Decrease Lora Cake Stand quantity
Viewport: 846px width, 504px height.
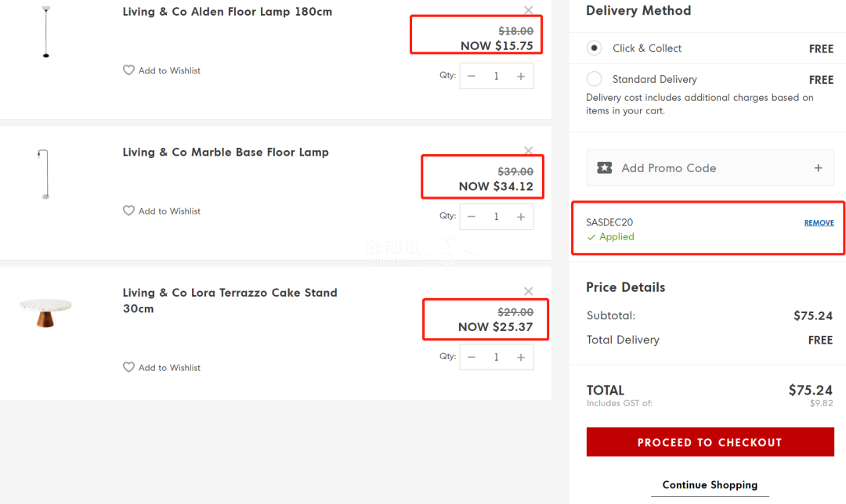point(472,357)
